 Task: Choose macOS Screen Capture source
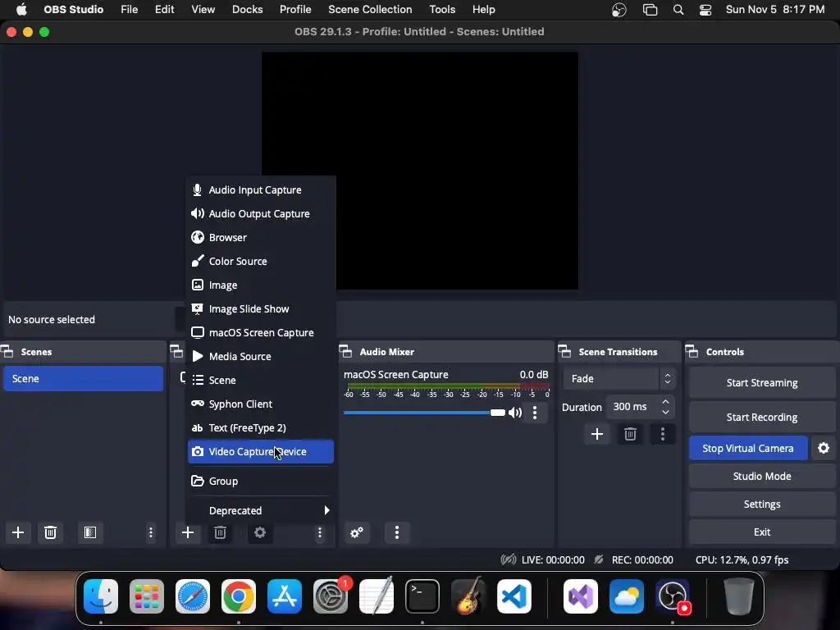pos(260,332)
